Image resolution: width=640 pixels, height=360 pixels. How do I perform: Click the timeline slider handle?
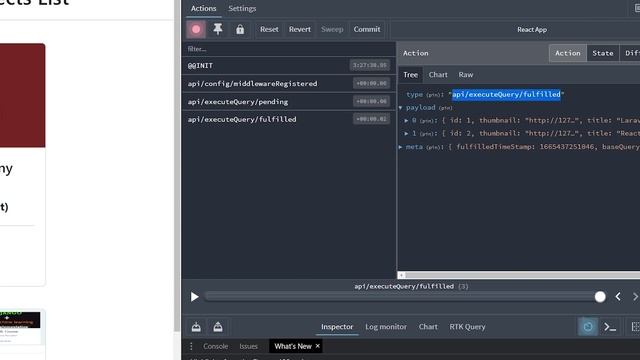point(600,297)
